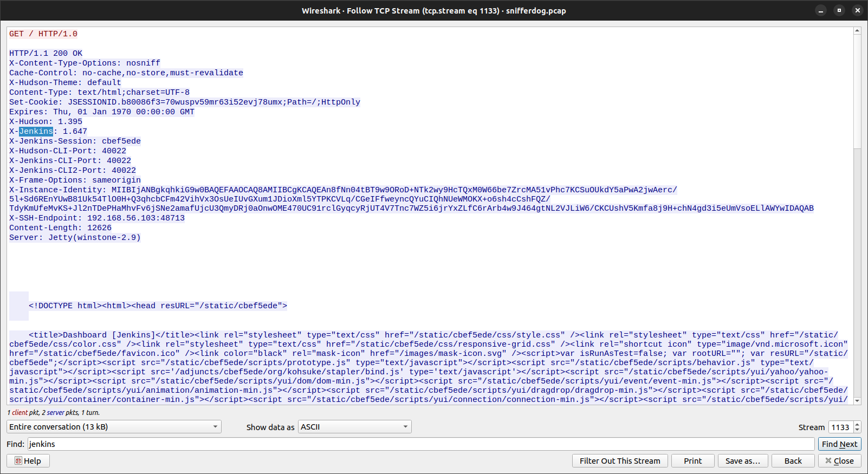Viewport: 868px width, 474px height.
Task: Click the 'Expires: Thu, 01 Jan 1970' line
Action: coord(102,112)
